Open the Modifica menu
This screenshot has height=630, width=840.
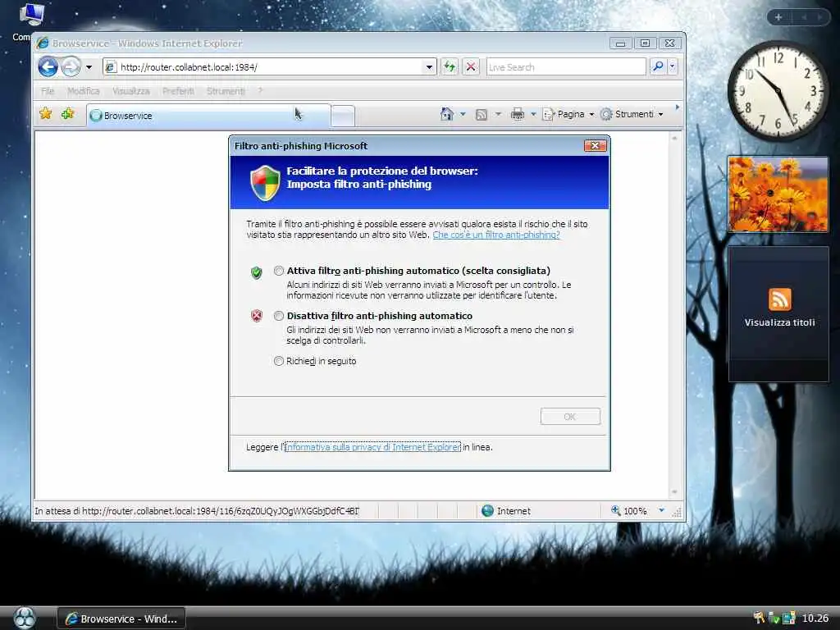click(x=84, y=91)
